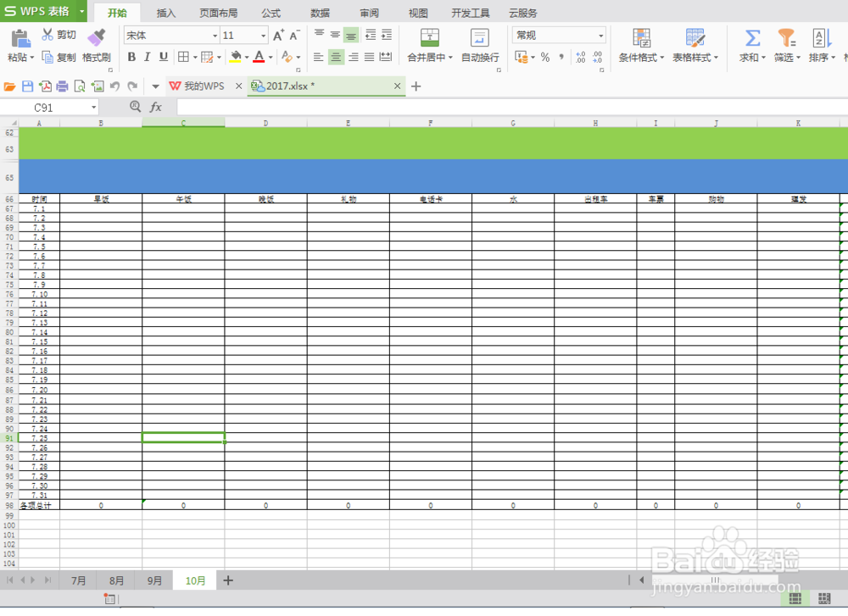Apply percent style format
Viewport: 848px width, 616px height.
click(x=545, y=58)
